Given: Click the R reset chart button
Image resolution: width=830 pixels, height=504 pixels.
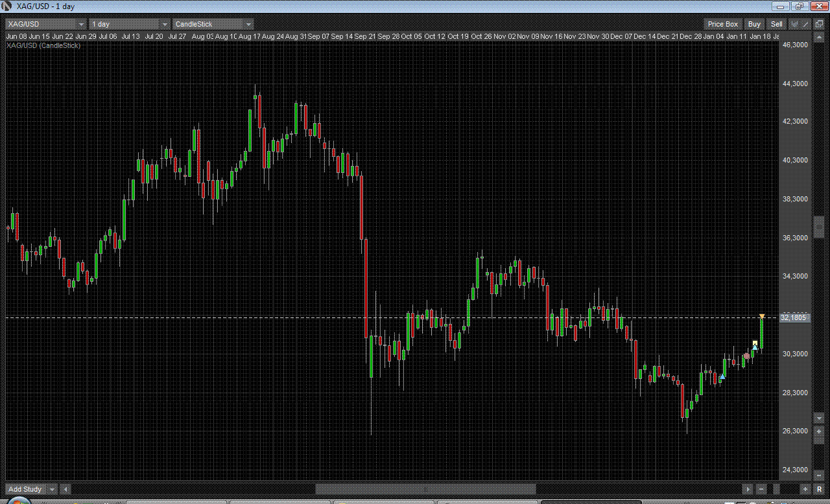Looking at the screenshot, I should point(819,489).
